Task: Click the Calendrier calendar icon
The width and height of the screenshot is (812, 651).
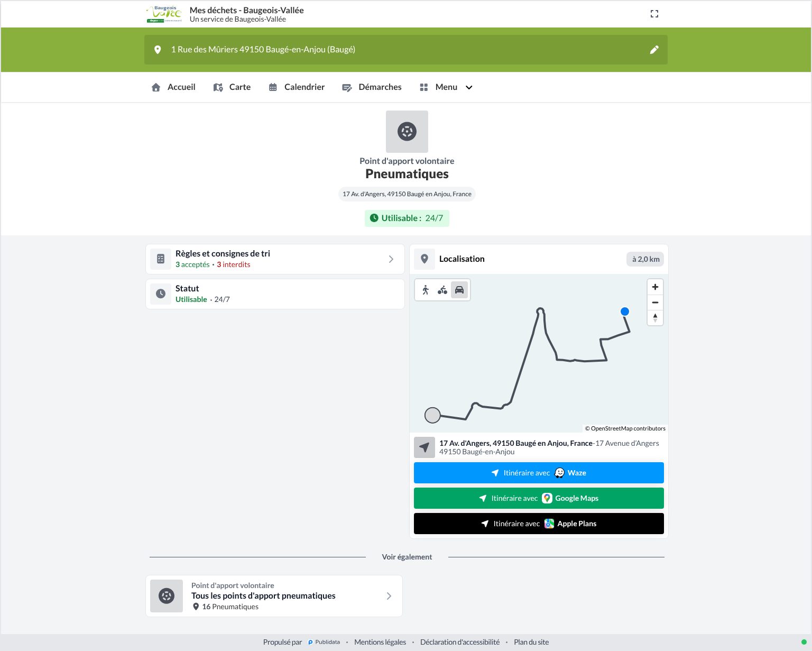Action: [x=273, y=87]
